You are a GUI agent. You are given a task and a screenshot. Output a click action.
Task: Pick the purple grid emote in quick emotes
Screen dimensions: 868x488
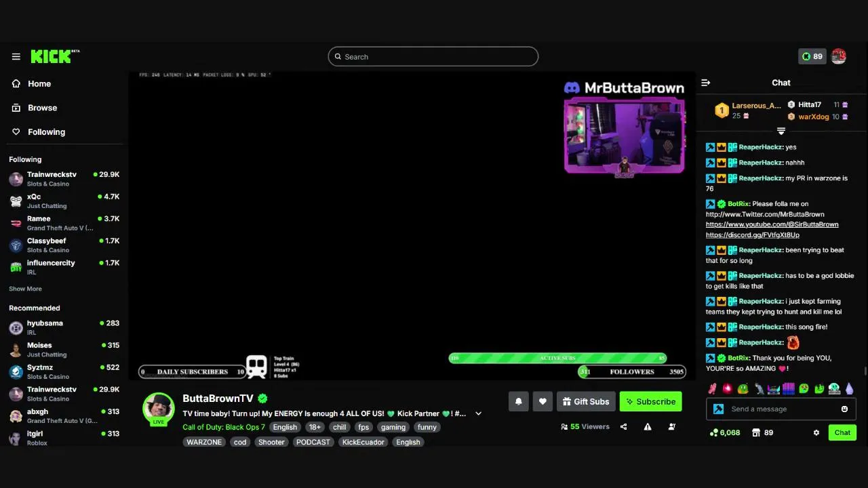point(788,388)
